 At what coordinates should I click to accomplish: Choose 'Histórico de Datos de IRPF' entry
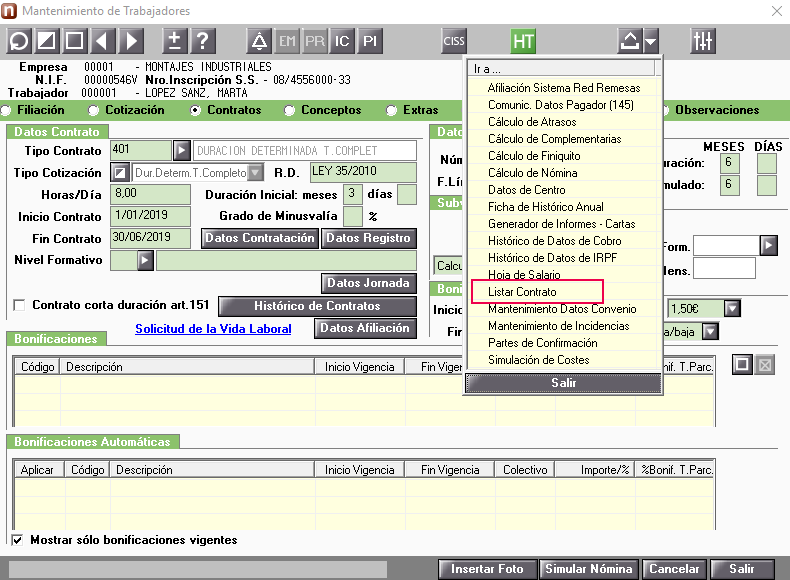coord(552,258)
